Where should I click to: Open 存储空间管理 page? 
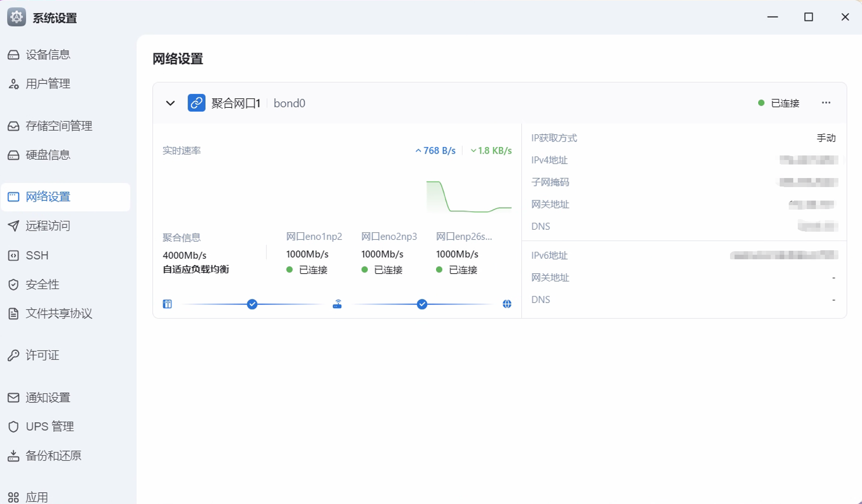[59, 126]
